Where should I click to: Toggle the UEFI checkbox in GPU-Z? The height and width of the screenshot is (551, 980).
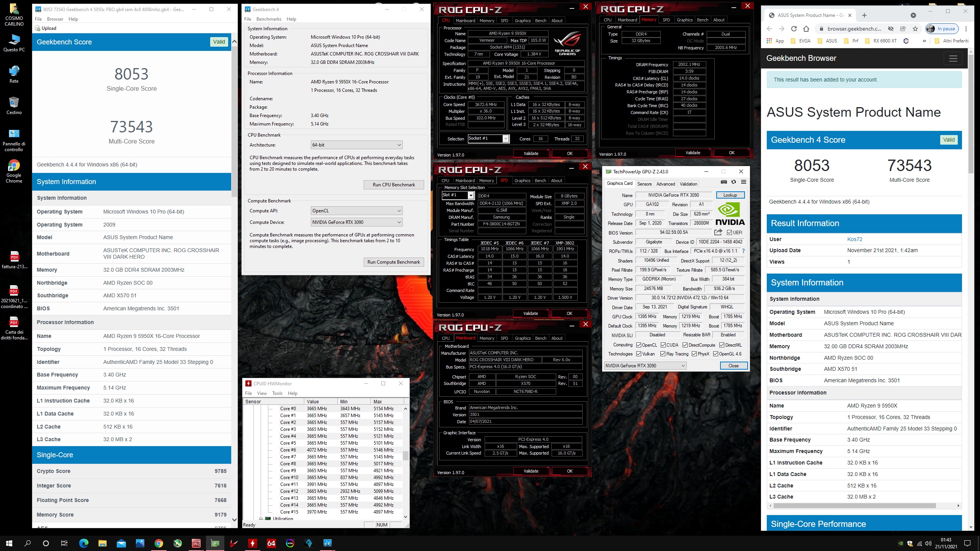729,232
